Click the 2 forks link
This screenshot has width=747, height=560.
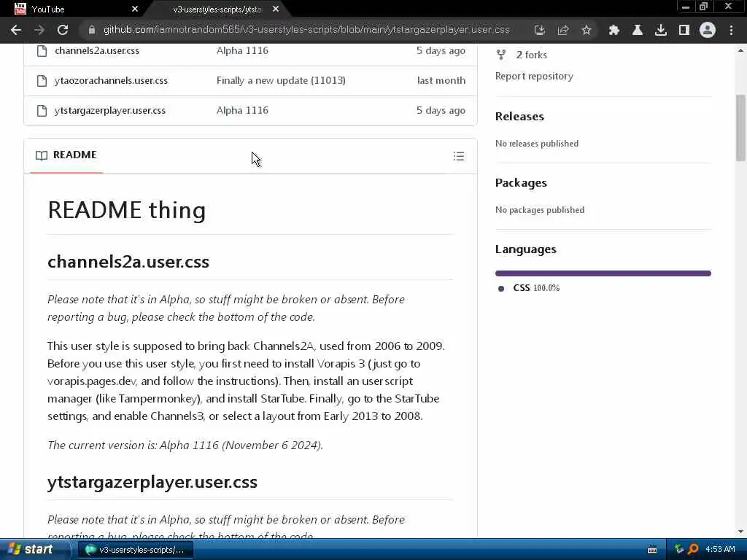532,55
